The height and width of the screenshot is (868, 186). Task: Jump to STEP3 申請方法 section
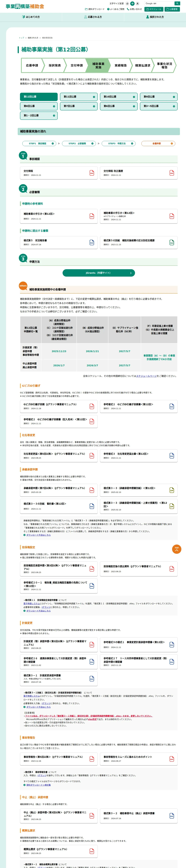(118, 144)
